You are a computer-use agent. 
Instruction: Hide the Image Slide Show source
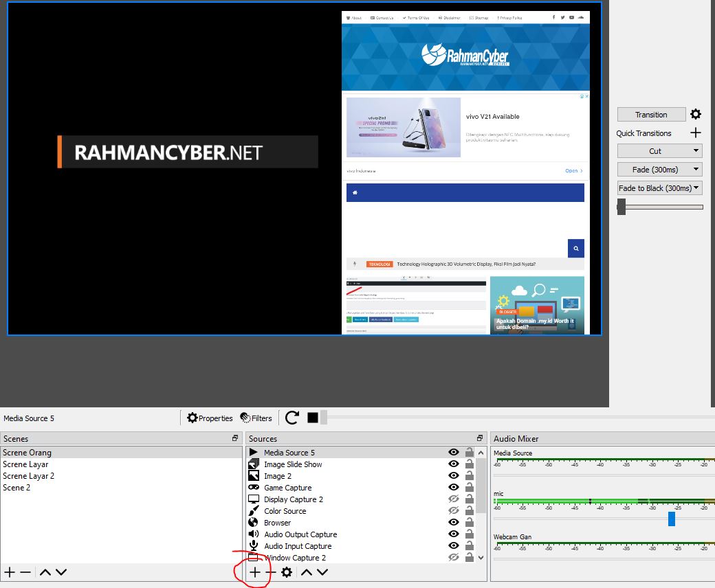click(453, 464)
